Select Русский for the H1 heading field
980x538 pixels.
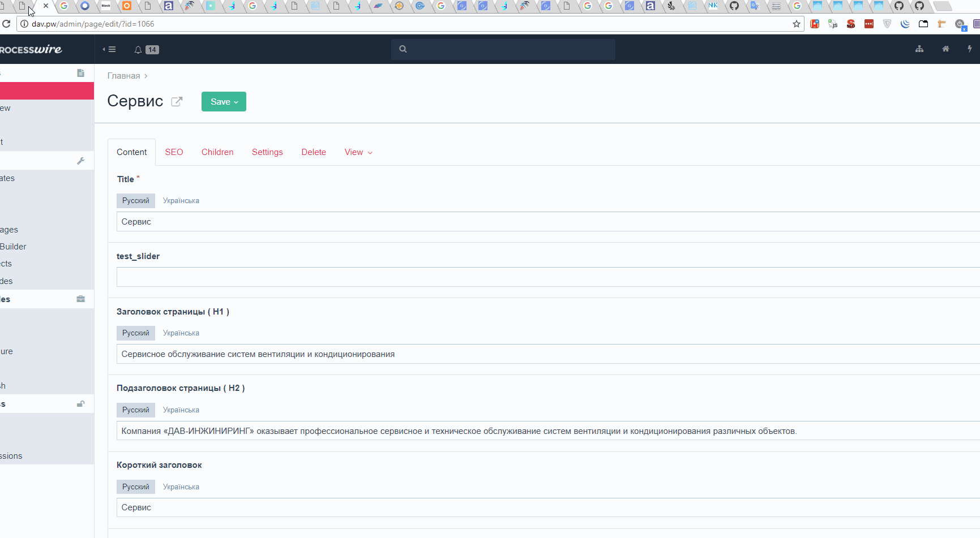(135, 333)
